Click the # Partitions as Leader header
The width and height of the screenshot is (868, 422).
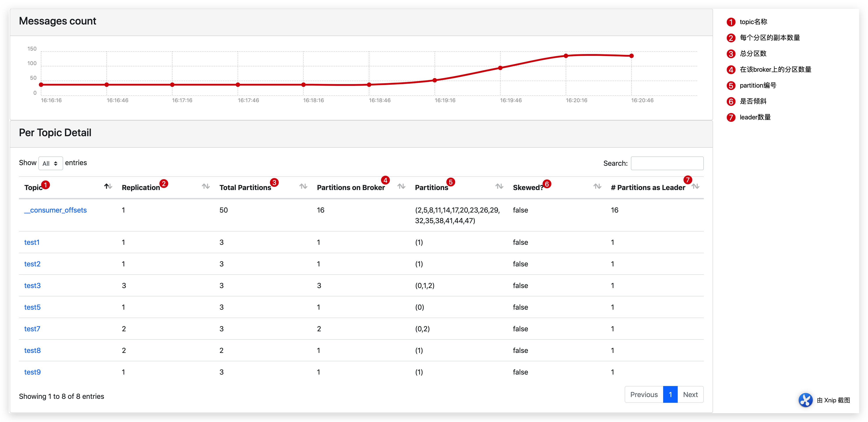pyautogui.click(x=648, y=188)
